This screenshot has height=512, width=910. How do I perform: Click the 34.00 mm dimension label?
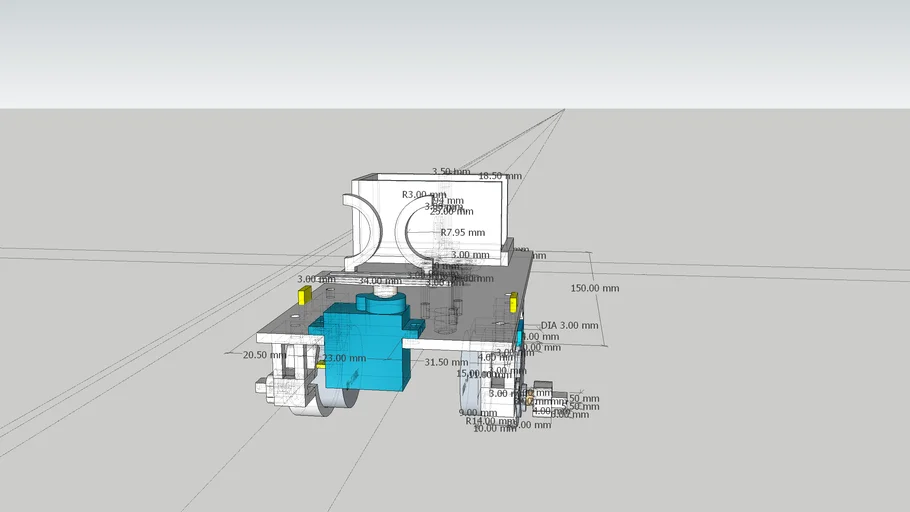click(x=380, y=281)
